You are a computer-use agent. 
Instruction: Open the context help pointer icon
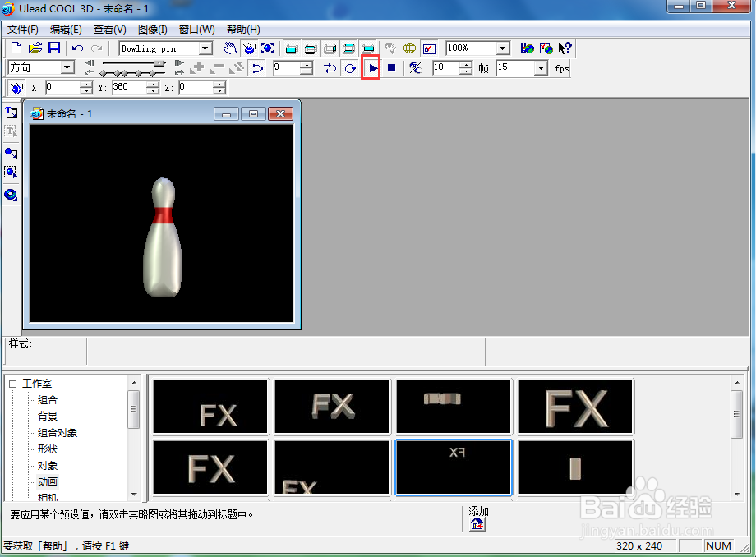[x=565, y=48]
